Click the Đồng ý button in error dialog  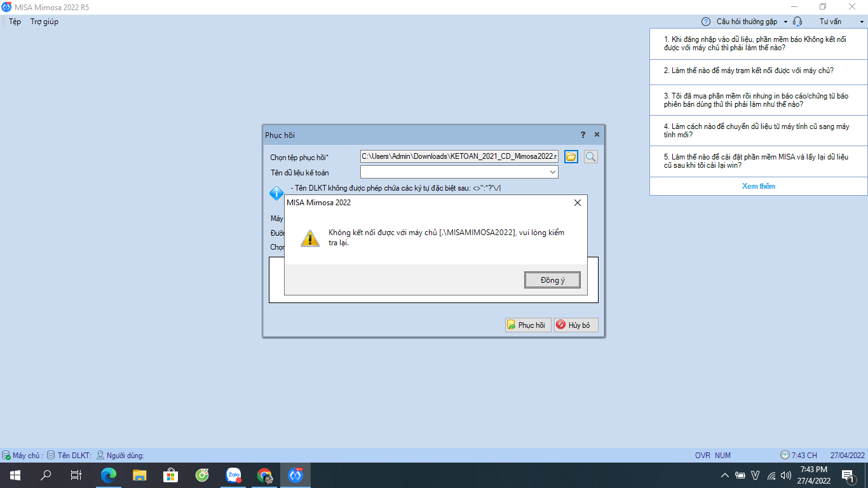click(x=552, y=280)
